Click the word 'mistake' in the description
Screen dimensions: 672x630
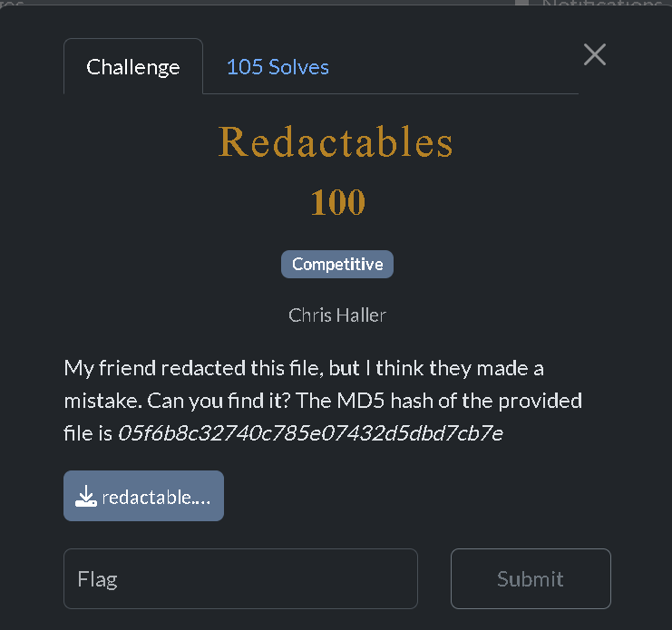(x=102, y=402)
